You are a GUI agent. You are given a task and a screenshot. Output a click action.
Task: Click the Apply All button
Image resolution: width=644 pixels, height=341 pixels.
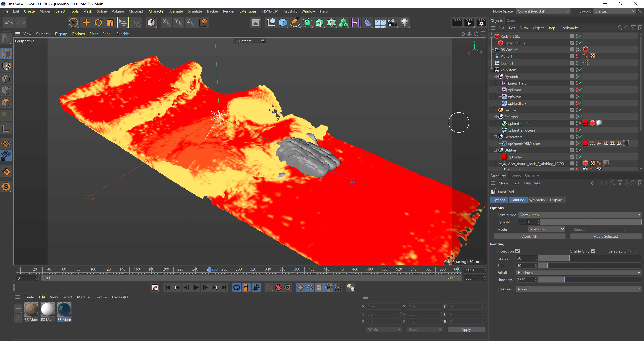coord(529,236)
